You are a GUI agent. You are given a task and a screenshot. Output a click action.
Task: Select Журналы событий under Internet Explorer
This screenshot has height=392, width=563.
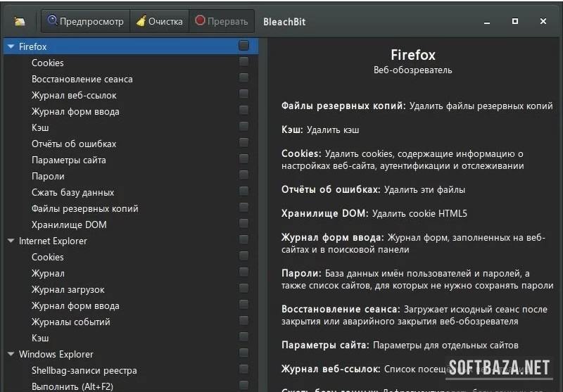(70, 322)
